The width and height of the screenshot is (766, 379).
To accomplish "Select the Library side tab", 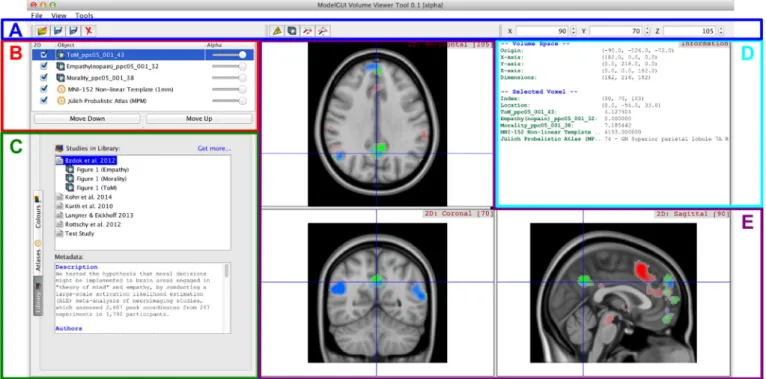I will click(x=38, y=296).
